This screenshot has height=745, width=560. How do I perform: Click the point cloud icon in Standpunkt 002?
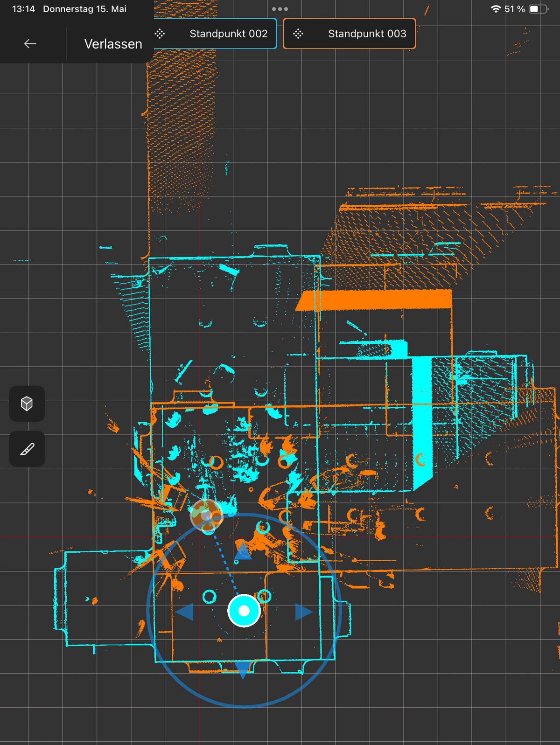coord(160,34)
